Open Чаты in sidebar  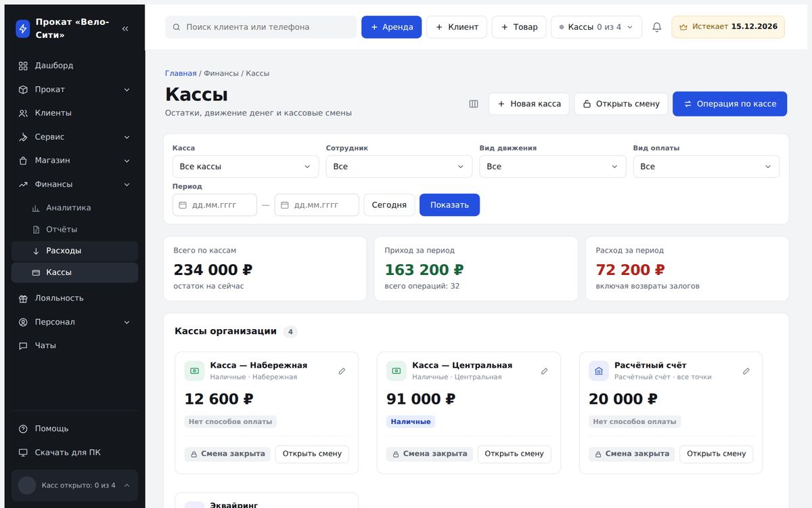click(74, 345)
